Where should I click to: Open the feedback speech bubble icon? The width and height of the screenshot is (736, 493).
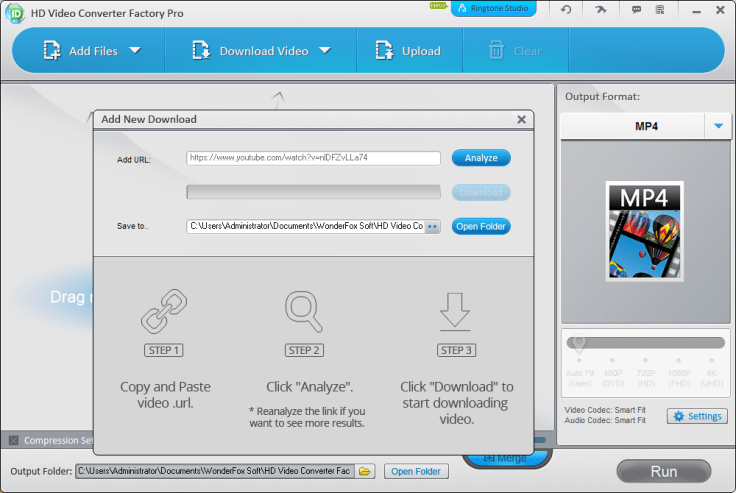pyautogui.click(x=636, y=10)
